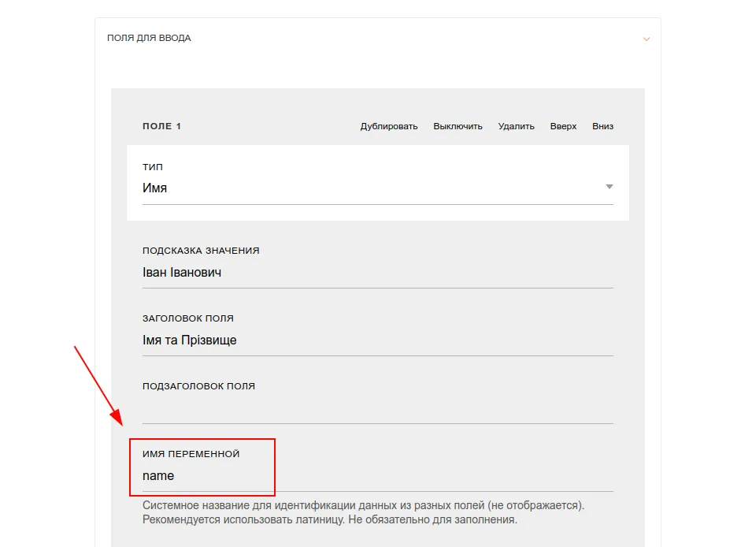The image size is (756, 547).
Task: Click the ИМЯ ПЕРЕМЕННОЙ label
Action: pos(191,454)
